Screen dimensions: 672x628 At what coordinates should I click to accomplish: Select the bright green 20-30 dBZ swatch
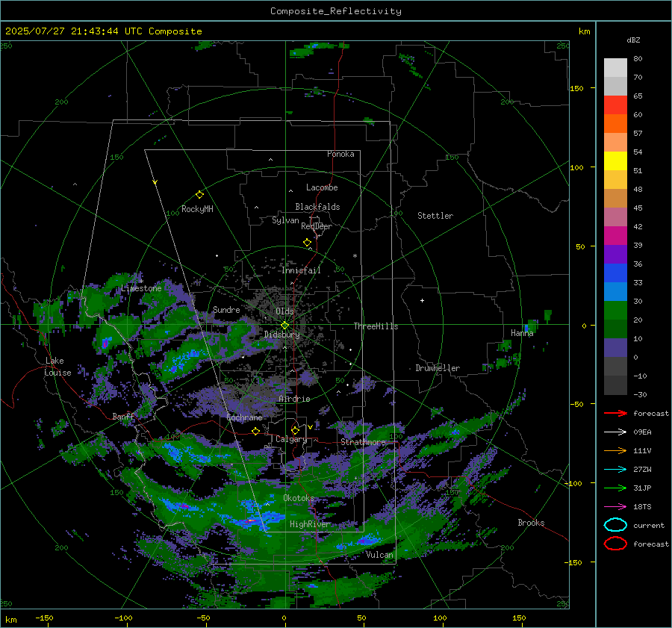[615, 310]
